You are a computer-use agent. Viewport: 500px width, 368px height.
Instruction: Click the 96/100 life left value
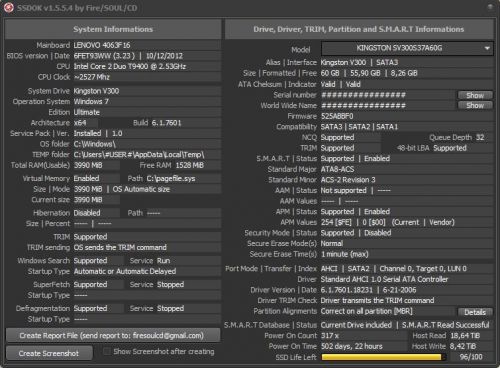471,357
